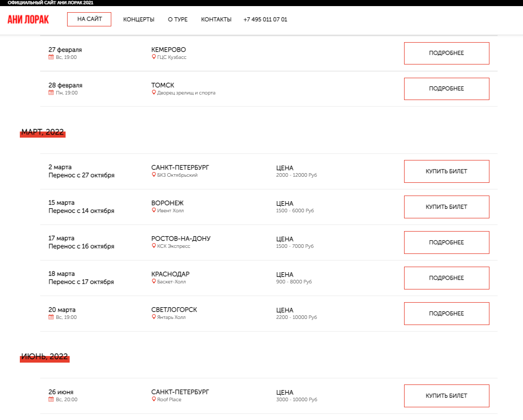Buy ticket for Санкт-Петербург concert on 2 марта
The width and height of the screenshot is (523, 420).
pos(446,171)
